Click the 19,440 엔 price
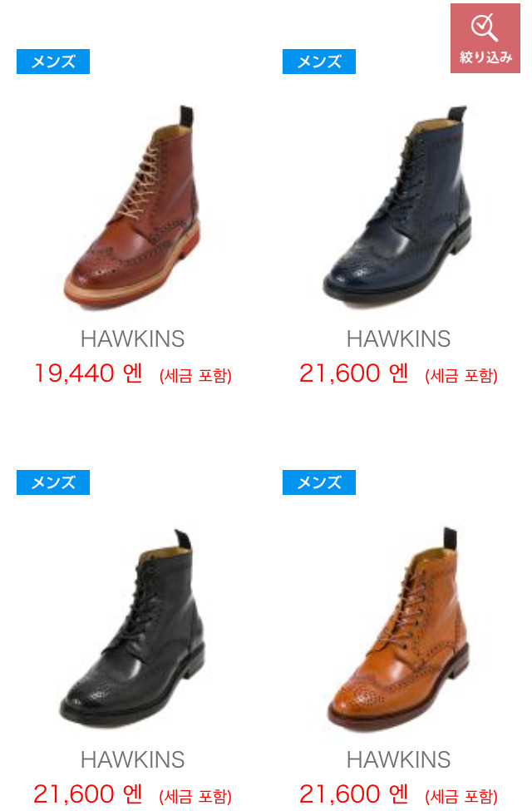The height and width of the screenshot is (811, 532). (x=88, y=373)
